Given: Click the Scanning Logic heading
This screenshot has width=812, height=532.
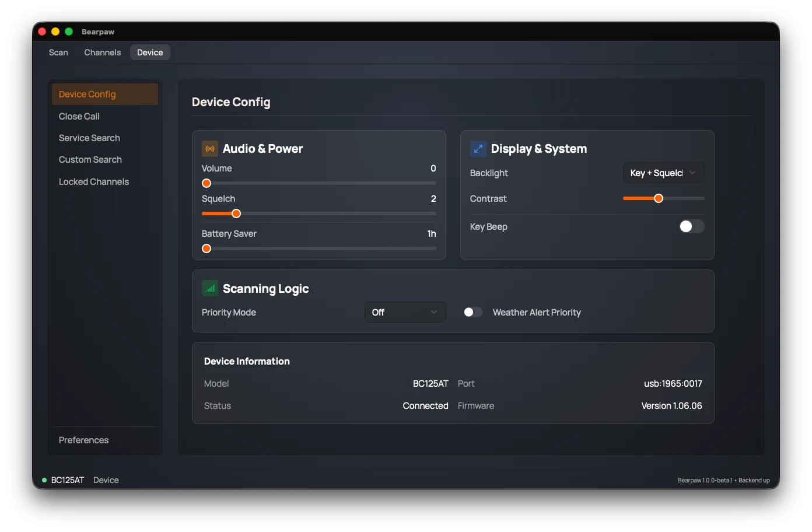Looking at the screenshot, I should (x=265, y=289).
